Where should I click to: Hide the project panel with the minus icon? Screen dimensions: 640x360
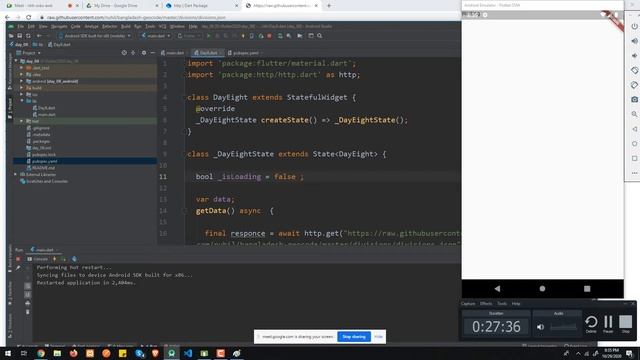(x=152, y=53)
